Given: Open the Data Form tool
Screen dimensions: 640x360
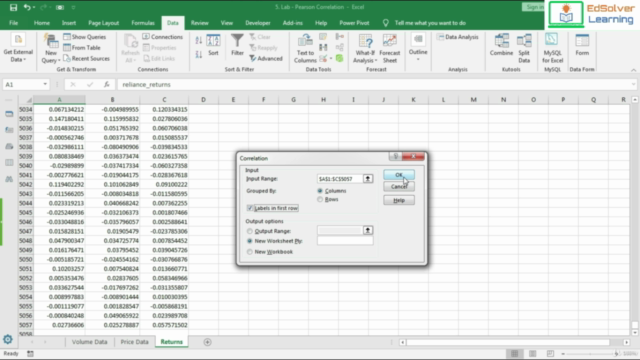Looking at the screenshot, I should pyautogui.click(x=582, y=45).
